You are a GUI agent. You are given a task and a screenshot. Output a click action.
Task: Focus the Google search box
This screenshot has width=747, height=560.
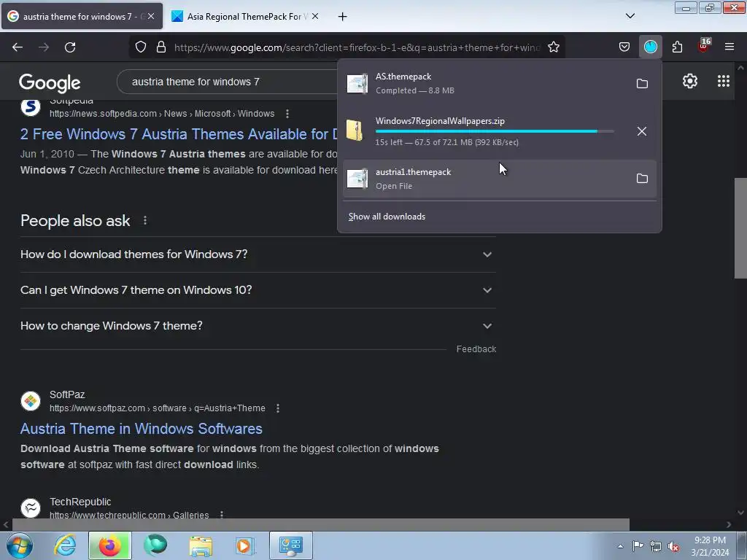[228, 82]
